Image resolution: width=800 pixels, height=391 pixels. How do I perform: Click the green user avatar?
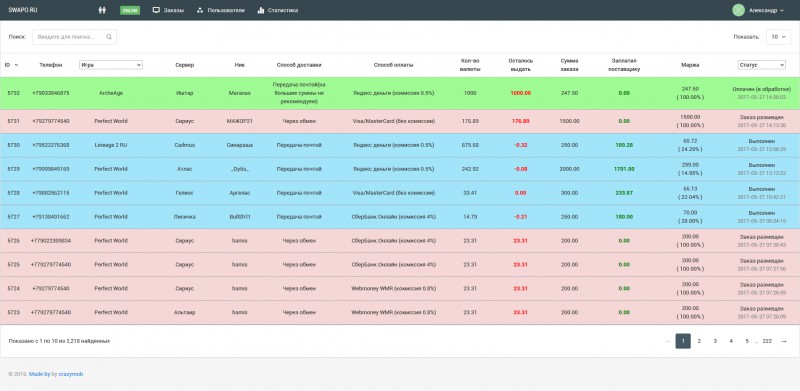[738, 10]
